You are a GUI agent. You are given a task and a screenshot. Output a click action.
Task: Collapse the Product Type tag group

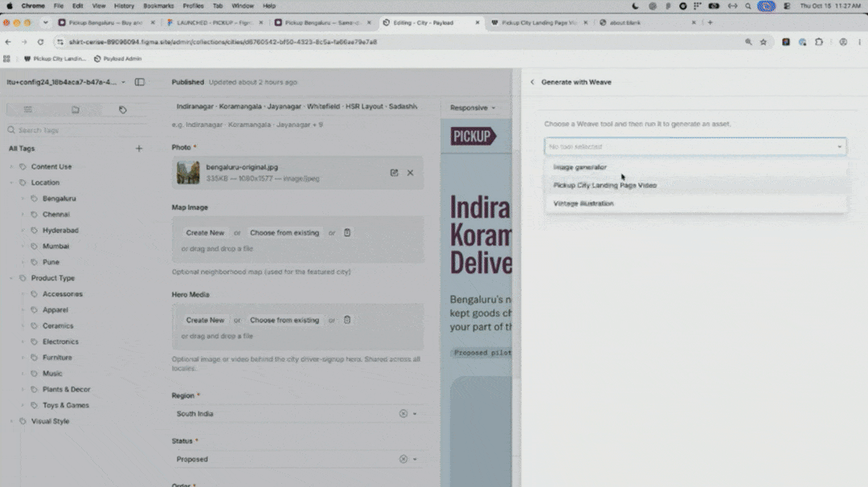pos(11,278)
